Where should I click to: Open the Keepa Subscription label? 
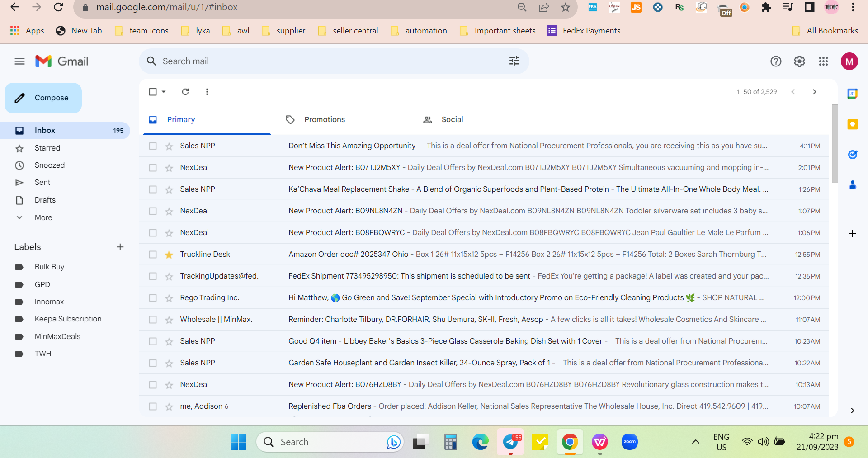click(68, 319)
